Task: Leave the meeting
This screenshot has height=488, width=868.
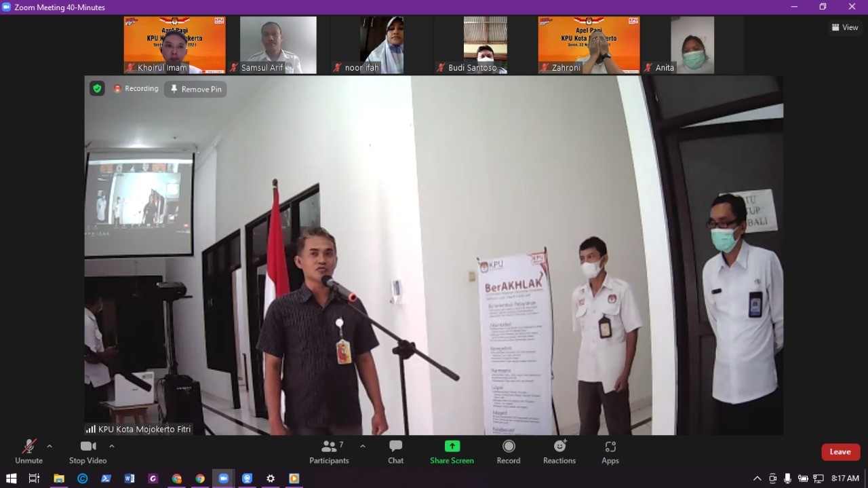Action: click(x=840, y=452)
